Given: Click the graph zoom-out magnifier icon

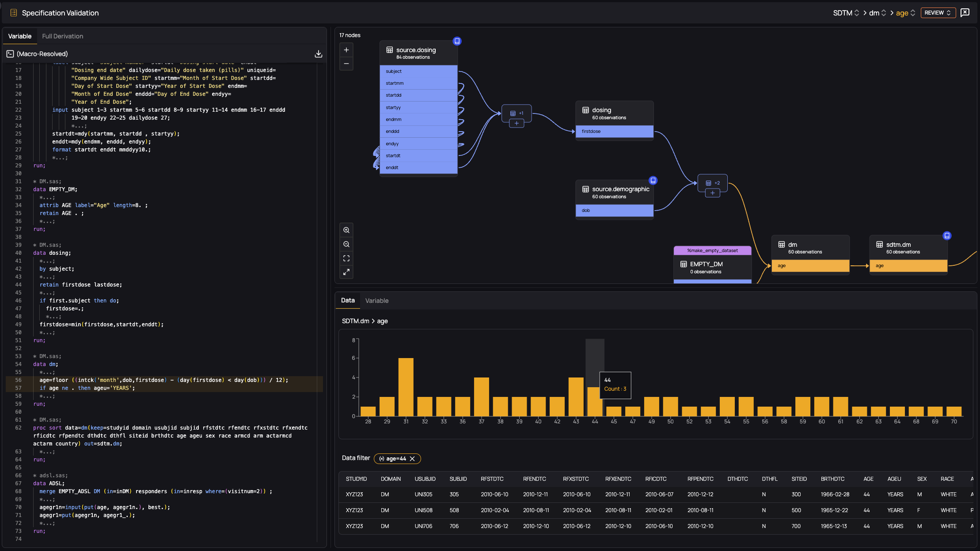Looking at the screenshot, I should [346, 244].
